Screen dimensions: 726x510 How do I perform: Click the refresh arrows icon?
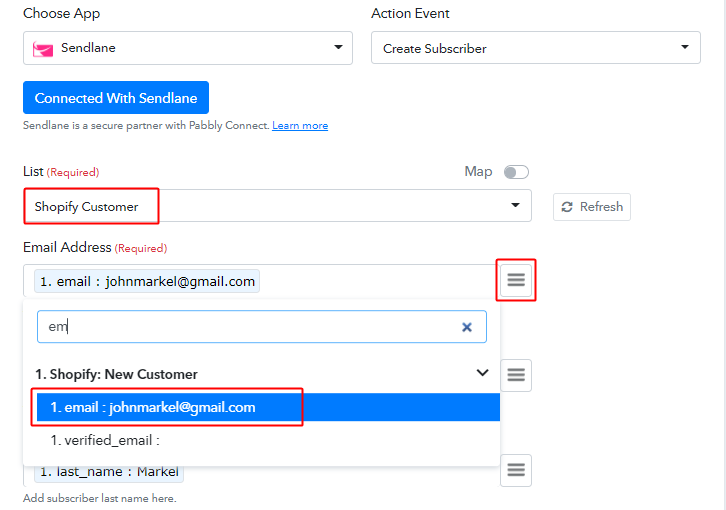click(x=567, y=207)
